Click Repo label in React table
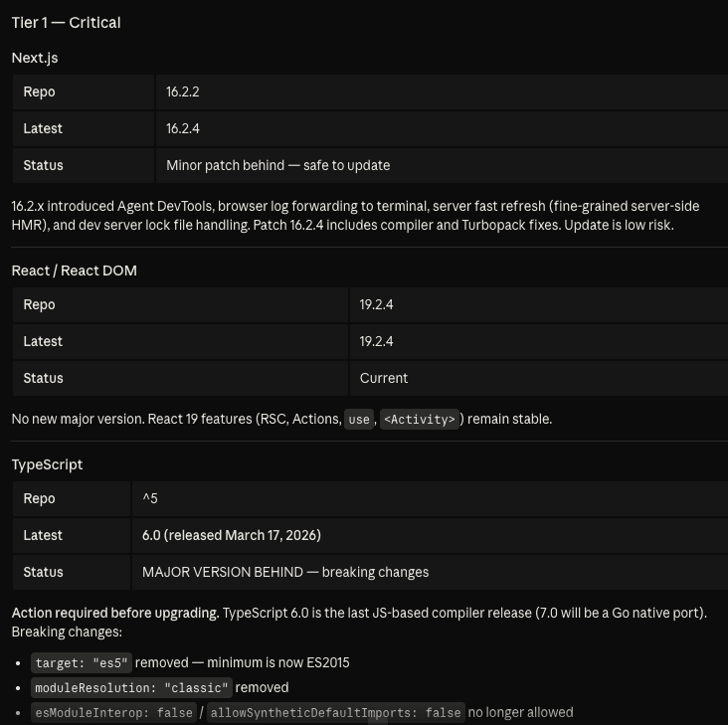Viewport: 728px width, 725px height. click(x=39, y=305)
